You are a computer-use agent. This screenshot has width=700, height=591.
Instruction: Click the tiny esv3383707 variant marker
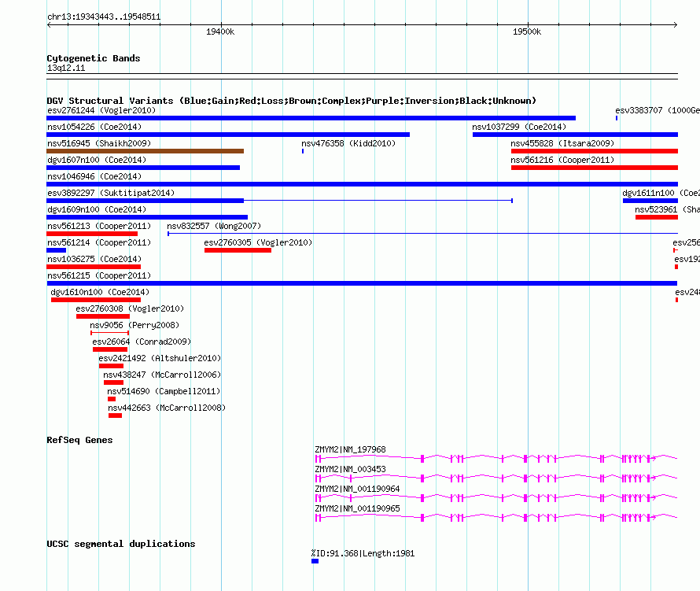[x=617, y=118]
